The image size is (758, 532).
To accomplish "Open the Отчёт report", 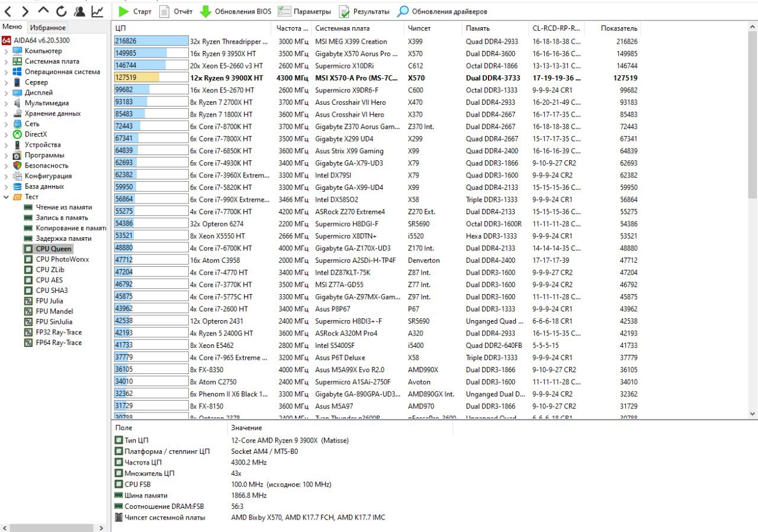I will pos(176,11).
